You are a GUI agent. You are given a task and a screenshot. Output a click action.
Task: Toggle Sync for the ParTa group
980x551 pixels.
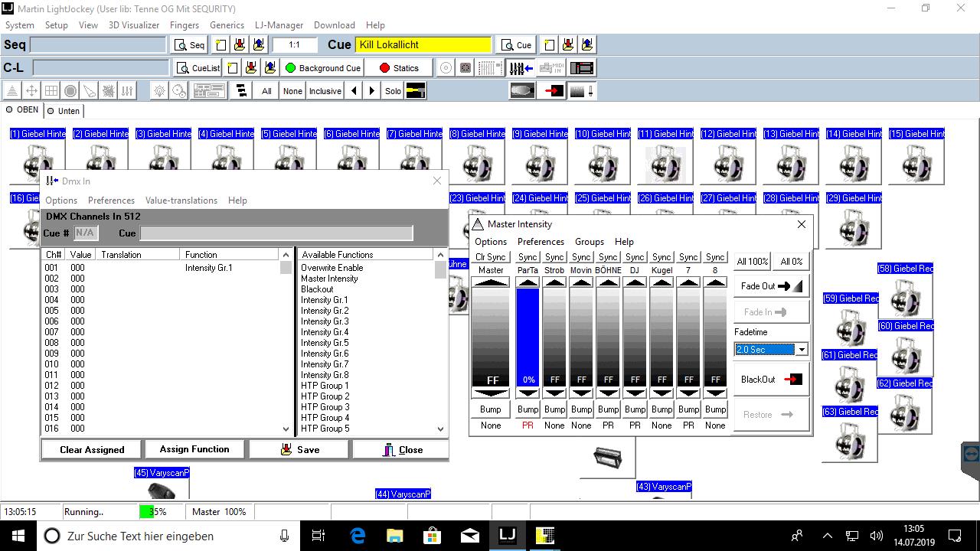tap(528, 257)
